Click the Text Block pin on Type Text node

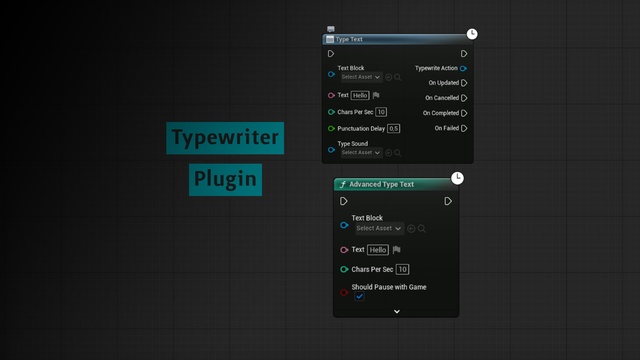[331, 74]
